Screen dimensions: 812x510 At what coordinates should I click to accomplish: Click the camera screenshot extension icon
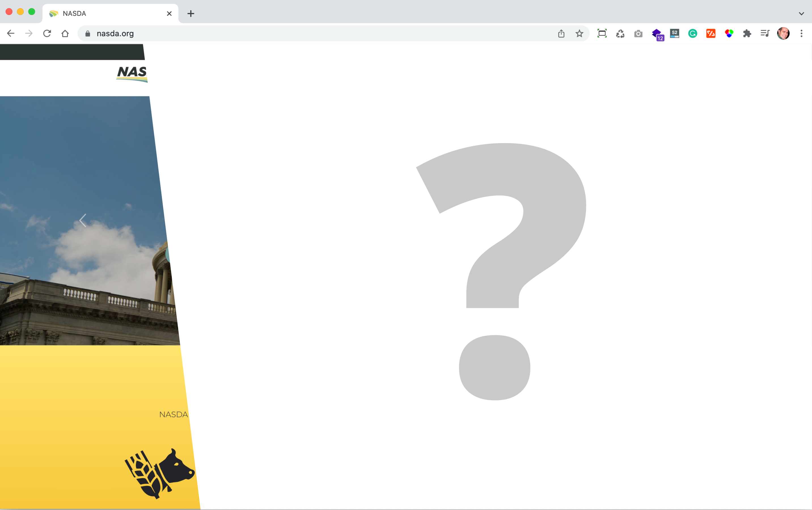[x=638, y=33]
